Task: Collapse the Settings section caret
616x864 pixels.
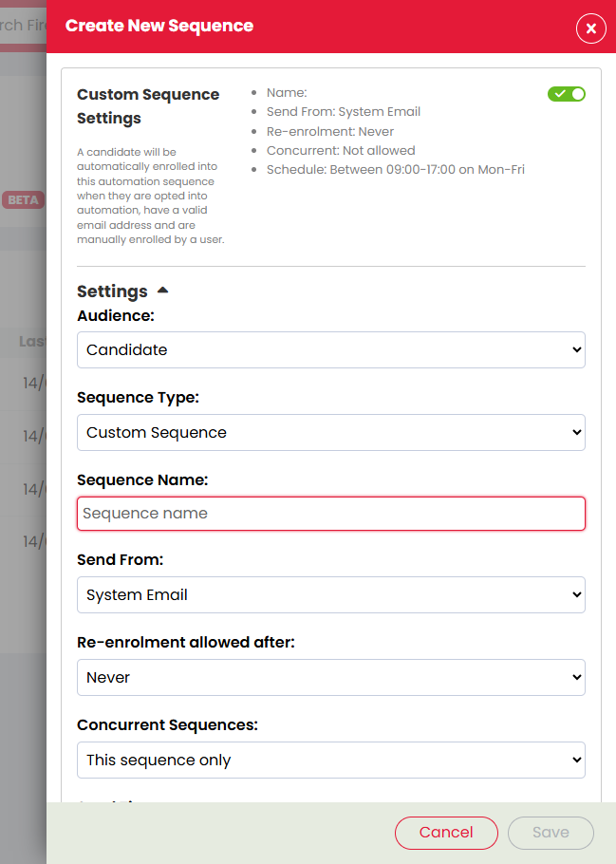Action: (162, 291)
